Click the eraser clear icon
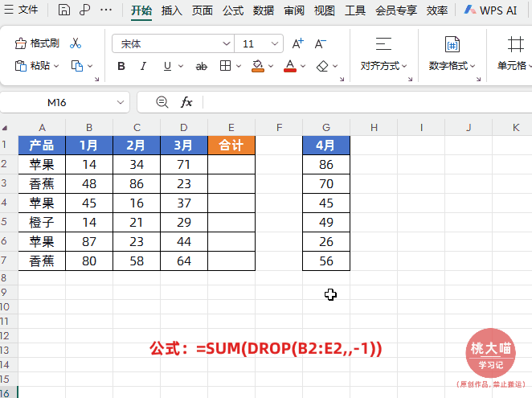 click(322, 66)
